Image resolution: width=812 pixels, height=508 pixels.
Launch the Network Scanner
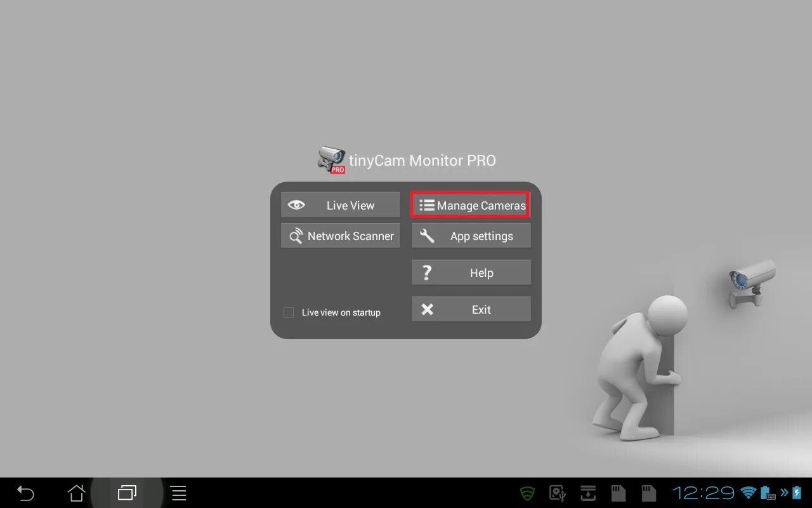[x=341, y=236]
